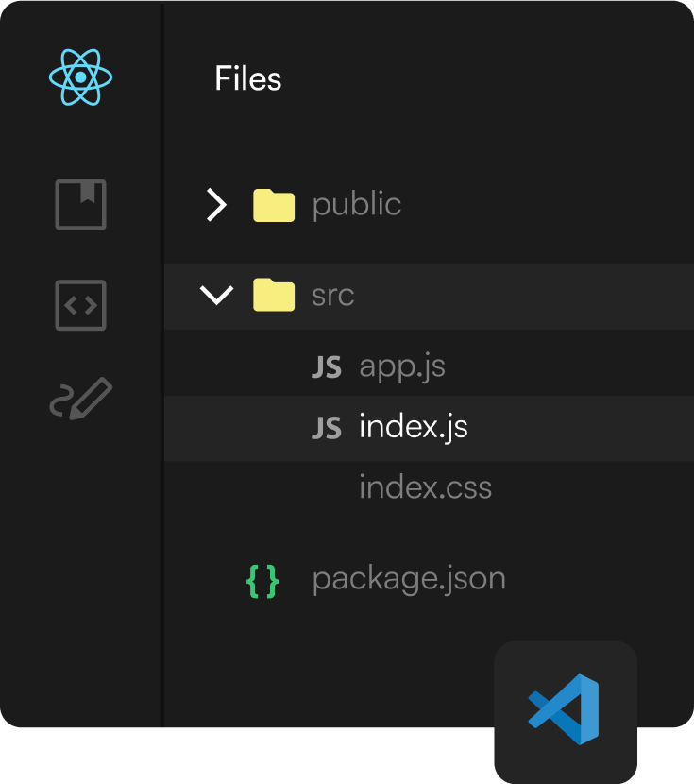
Task: Open the app.js file
Action: click(x=401, y=367)
